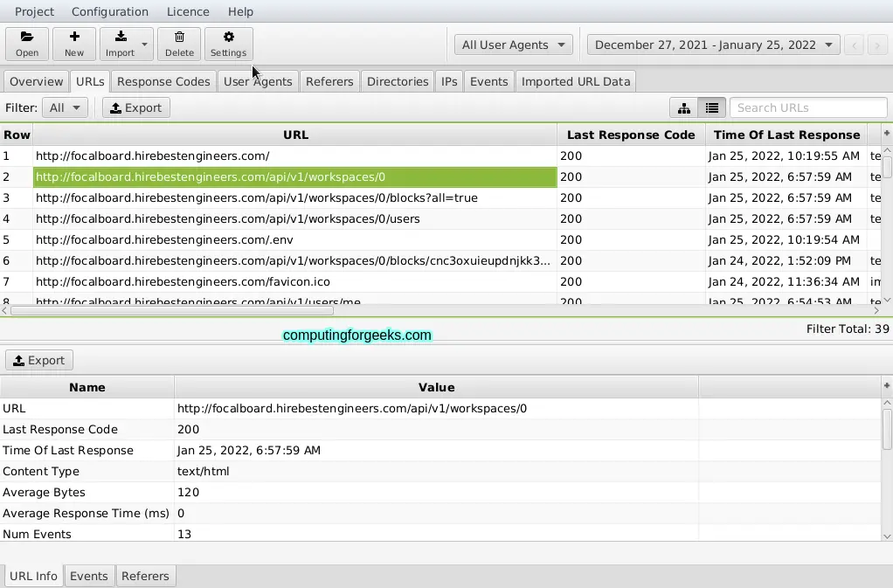893x588 pixels.
Task: Sort by Last Response Code header
Action: point(631,135)
